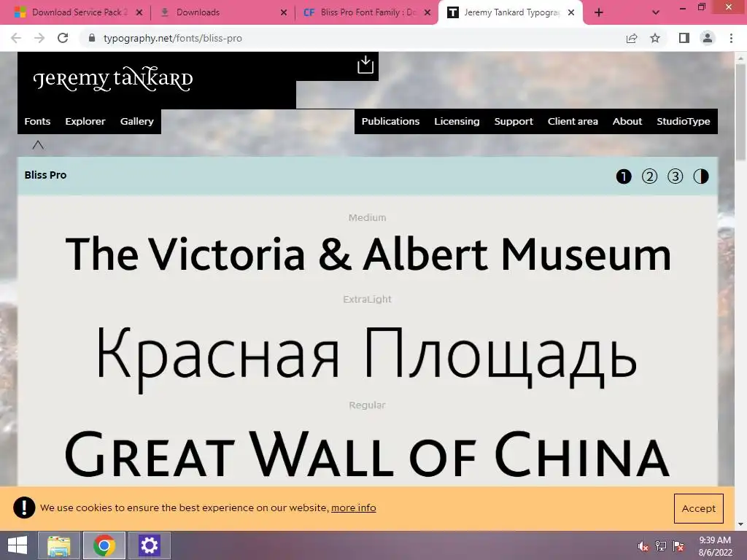Select layout view number 3
The image size is (747, 560).
pyautogui.click(x=675, y=176)
